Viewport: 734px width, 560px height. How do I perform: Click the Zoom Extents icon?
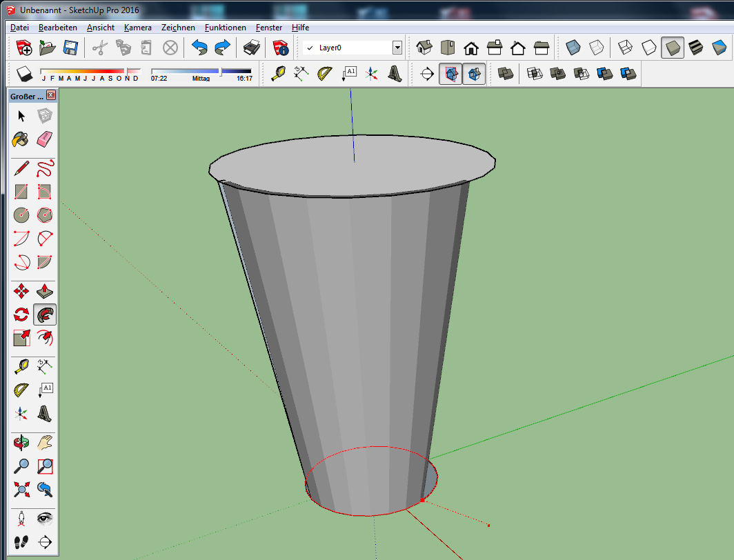pyautogui.click(x=21, y=490)
